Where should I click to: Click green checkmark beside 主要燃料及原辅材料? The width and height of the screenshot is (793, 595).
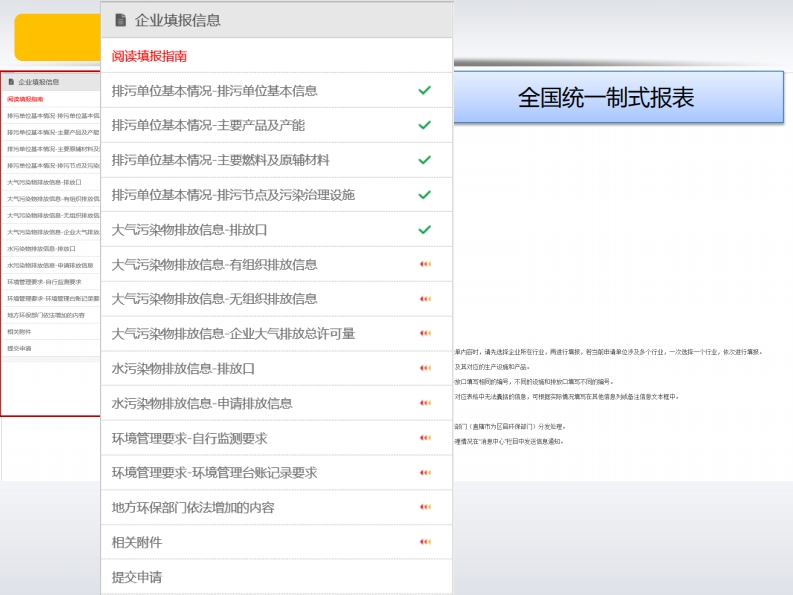pos(424,160)
